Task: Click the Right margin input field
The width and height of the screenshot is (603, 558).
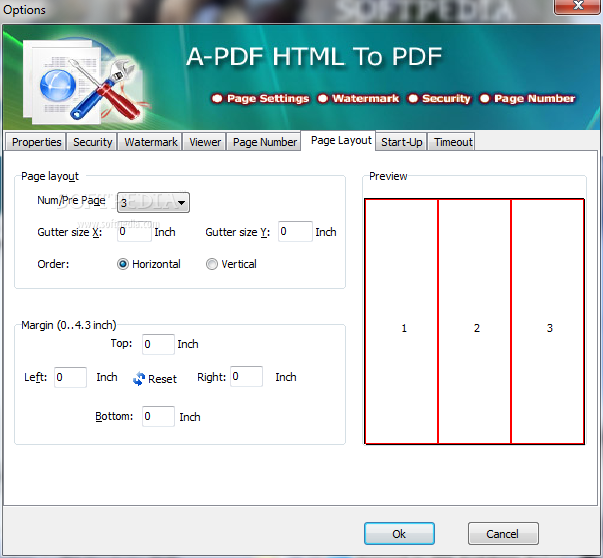Action: coord(247,376)
